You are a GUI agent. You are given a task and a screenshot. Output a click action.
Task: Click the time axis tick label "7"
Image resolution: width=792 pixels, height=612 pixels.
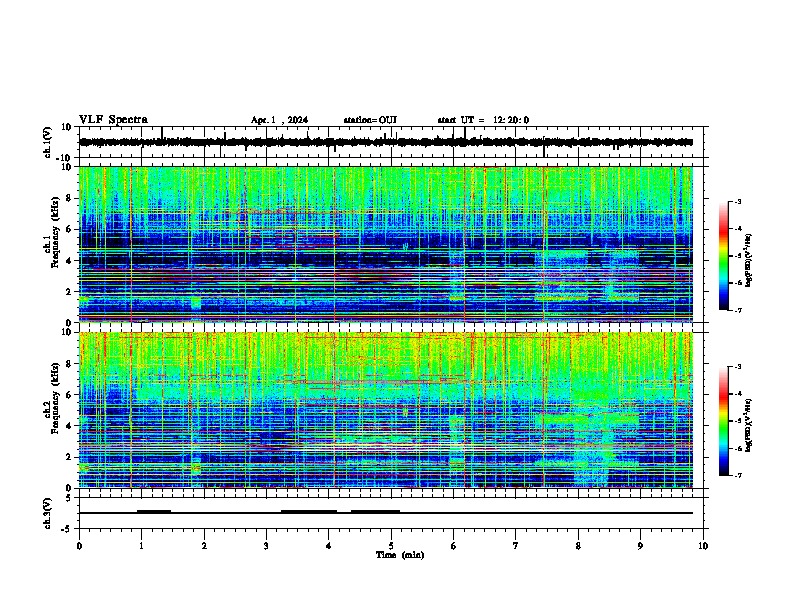[516, 546]
